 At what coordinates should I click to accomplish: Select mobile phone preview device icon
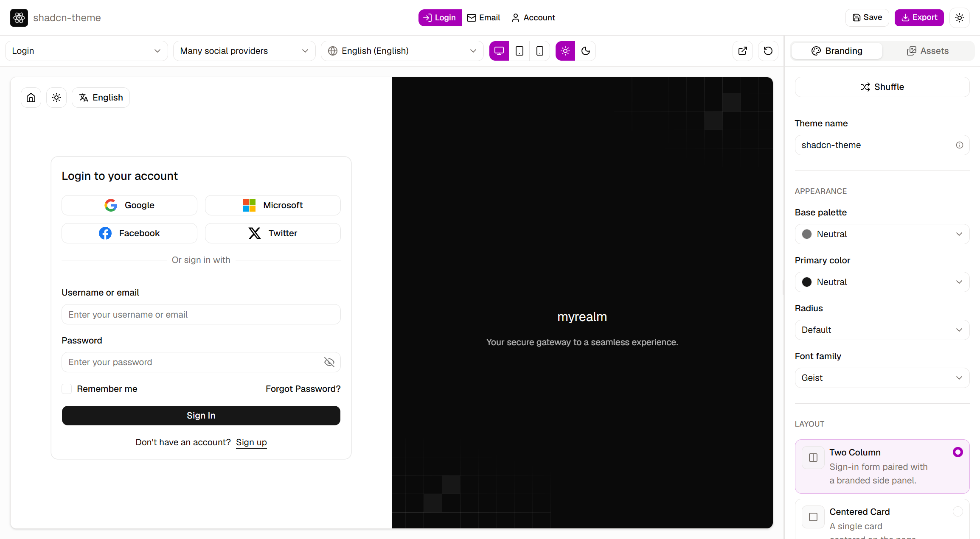(x=540, y=51)
